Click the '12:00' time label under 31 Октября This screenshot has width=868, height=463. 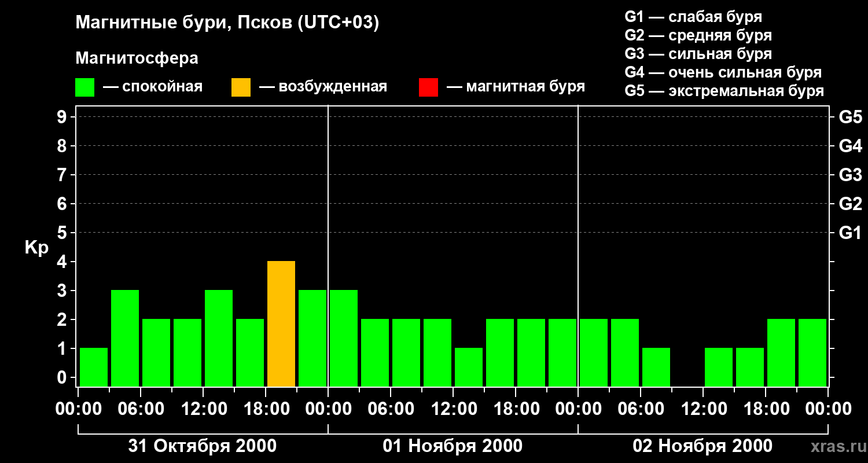pos(204,409)
